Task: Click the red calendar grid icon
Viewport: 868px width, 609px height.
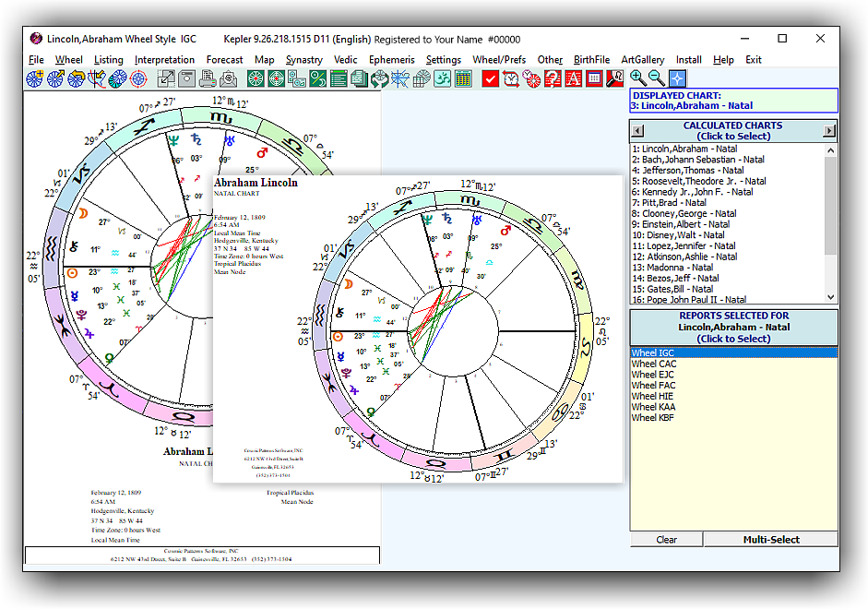Action: 594,79
